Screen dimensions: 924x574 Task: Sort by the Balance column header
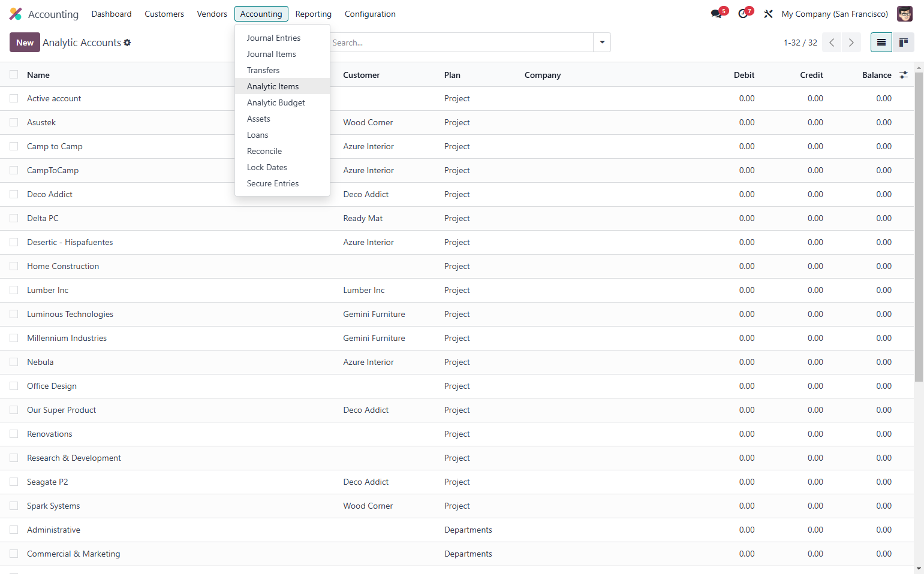[877, 75]
